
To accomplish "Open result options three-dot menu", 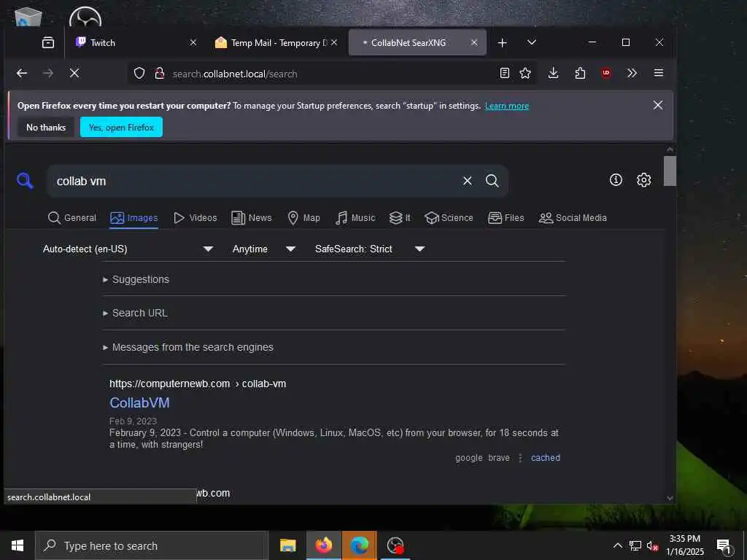I will click(x=520, y=458).
